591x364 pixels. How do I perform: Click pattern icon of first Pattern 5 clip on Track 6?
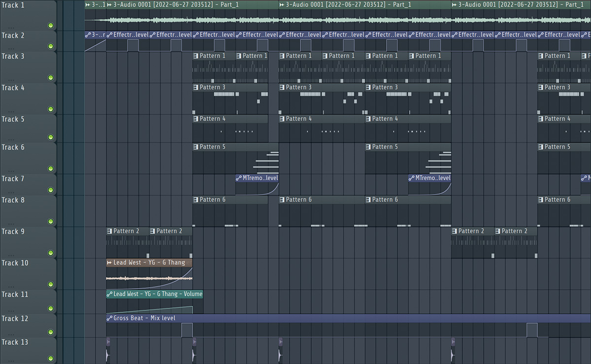click(196, 147)
